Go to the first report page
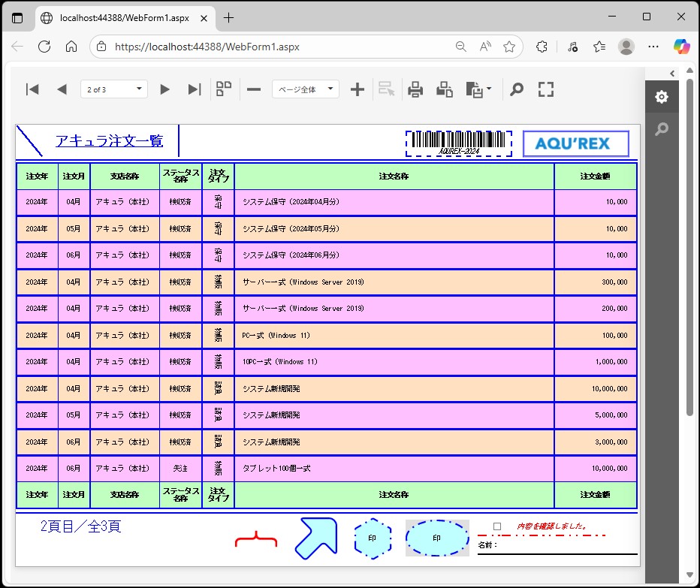This screenshot has width=700, height=588. (x=32, y=89)
